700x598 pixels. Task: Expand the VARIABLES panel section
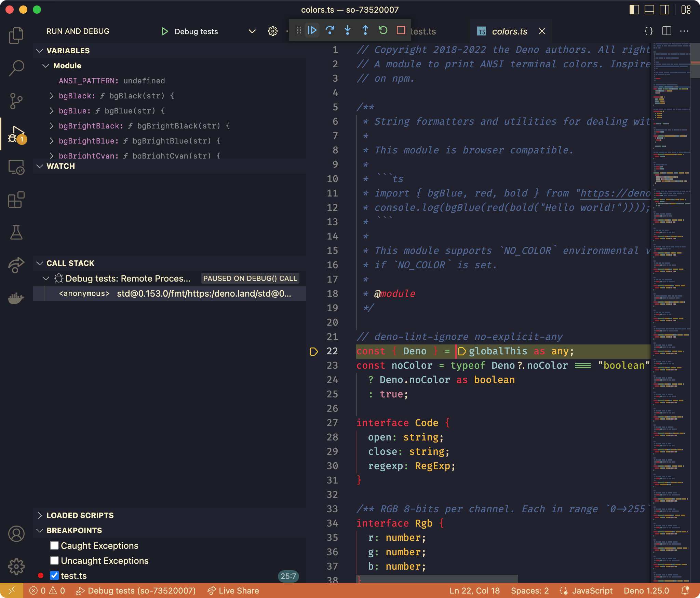click(x=67, y=51)
